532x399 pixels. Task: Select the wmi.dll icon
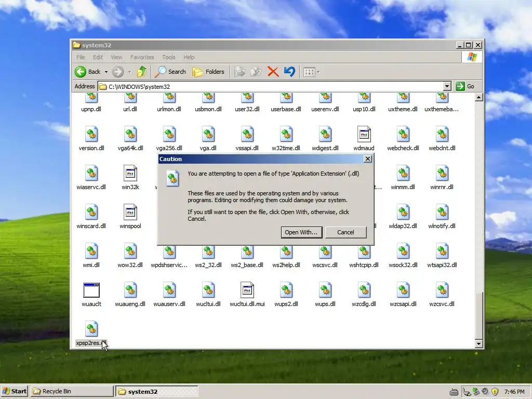tap(91, 251)
